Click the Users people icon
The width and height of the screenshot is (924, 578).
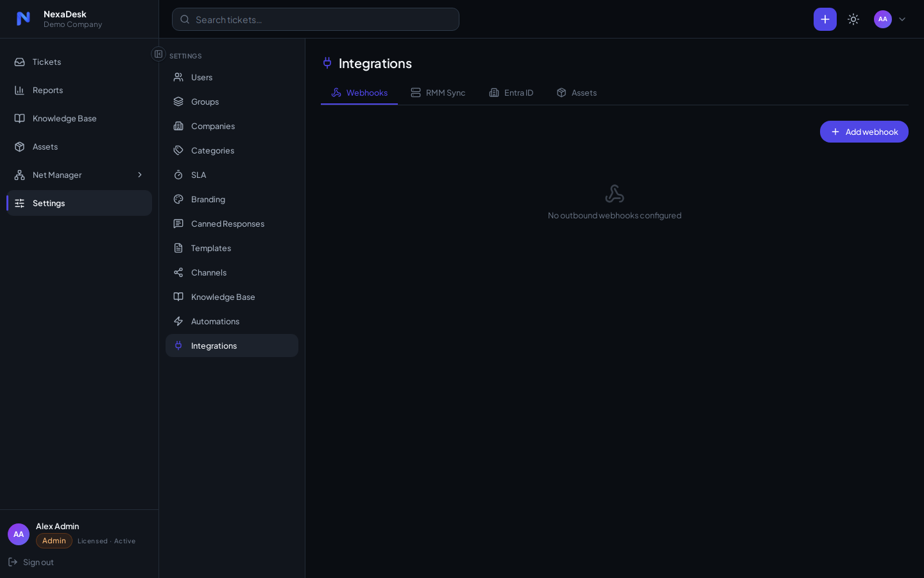point(178,77)
